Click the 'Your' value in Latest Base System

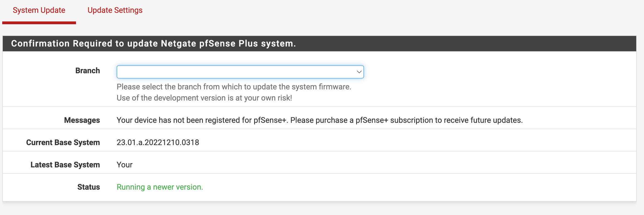[x=124, y=165]
